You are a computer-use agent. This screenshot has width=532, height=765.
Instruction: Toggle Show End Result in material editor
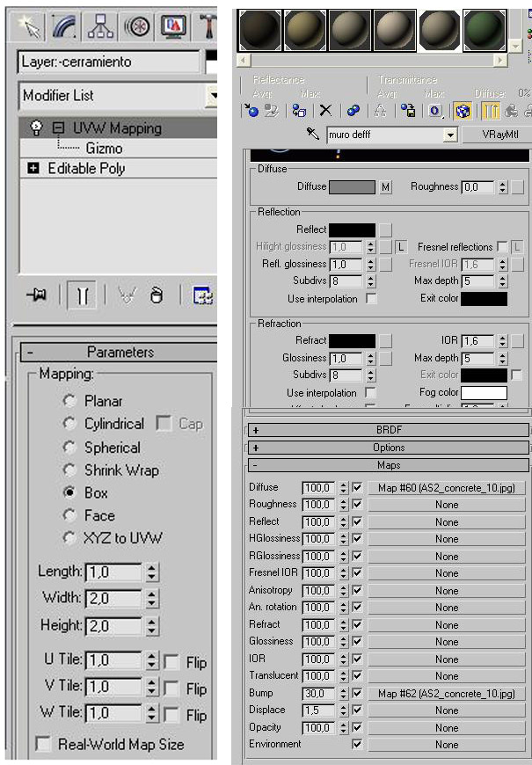(491, 111)
